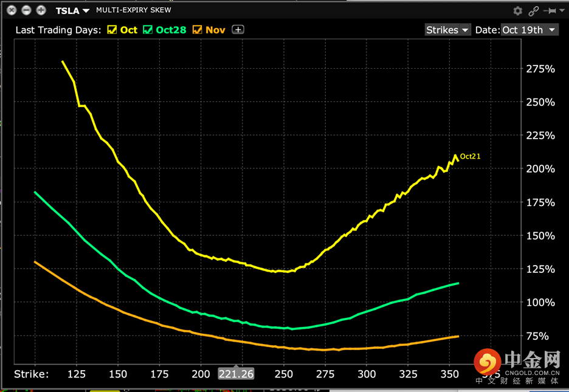Click the 100% axis label
The image size is (569, 392).
(540, 303)
